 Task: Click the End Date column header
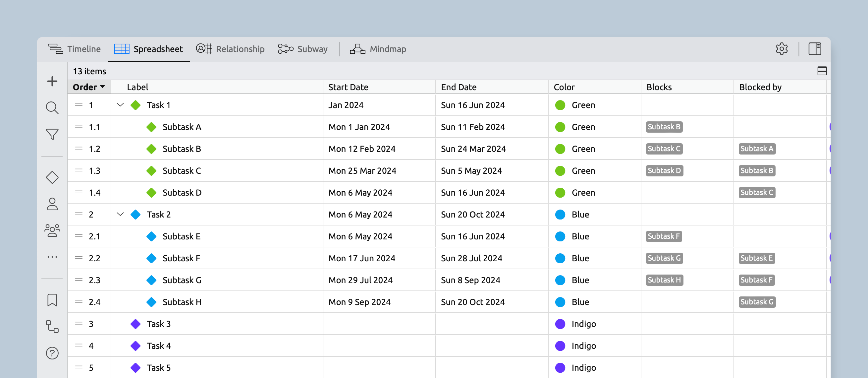tap(492, 87)
